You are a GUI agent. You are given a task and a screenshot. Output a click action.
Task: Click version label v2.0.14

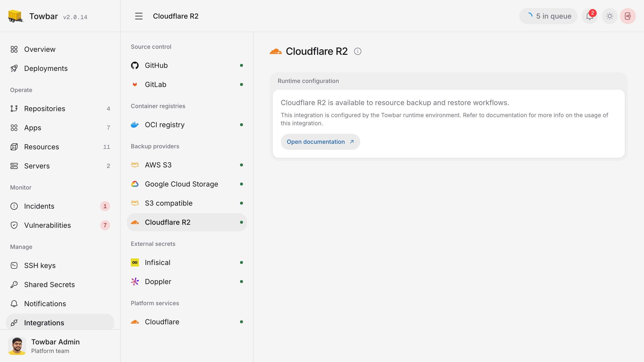75,17
